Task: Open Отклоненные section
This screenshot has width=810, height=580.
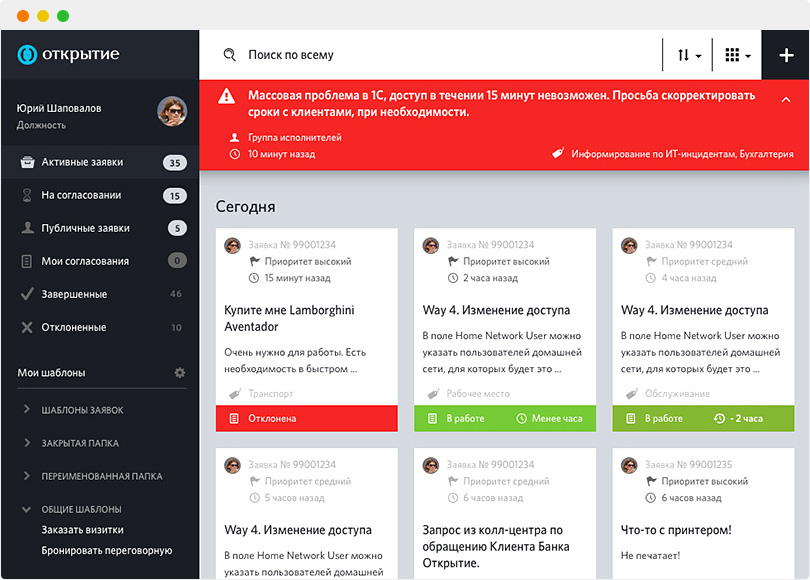Action: click(x=100, y=327)
